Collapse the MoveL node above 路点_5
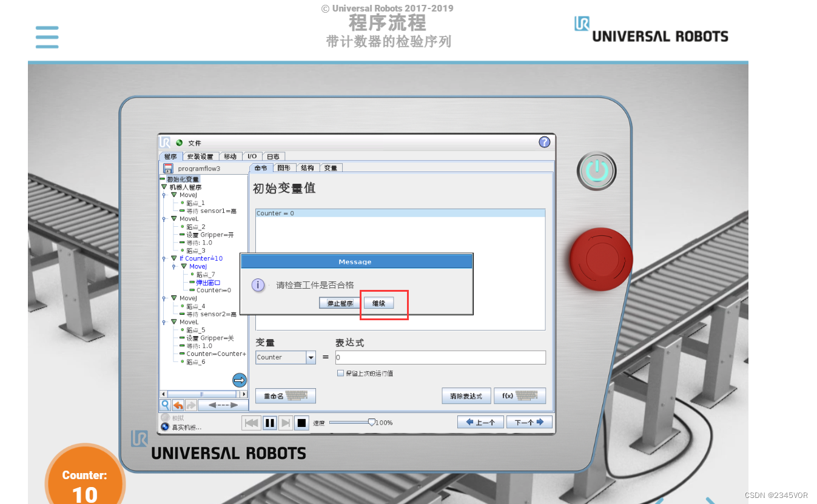The height and width of the screenshot is (504, 817). (174, 322)
